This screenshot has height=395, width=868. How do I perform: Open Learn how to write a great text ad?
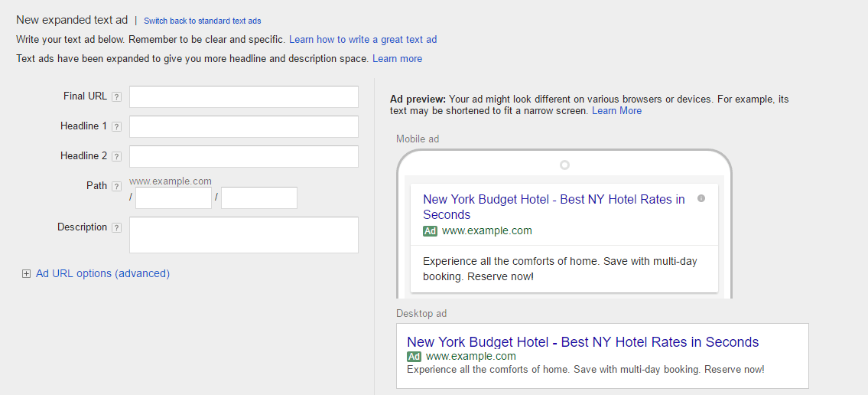[x=362, y=39]
